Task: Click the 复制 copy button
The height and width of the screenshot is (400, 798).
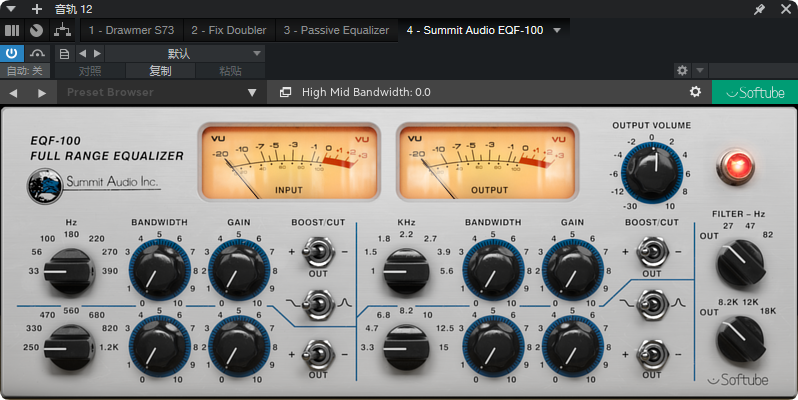Action: 160,71
